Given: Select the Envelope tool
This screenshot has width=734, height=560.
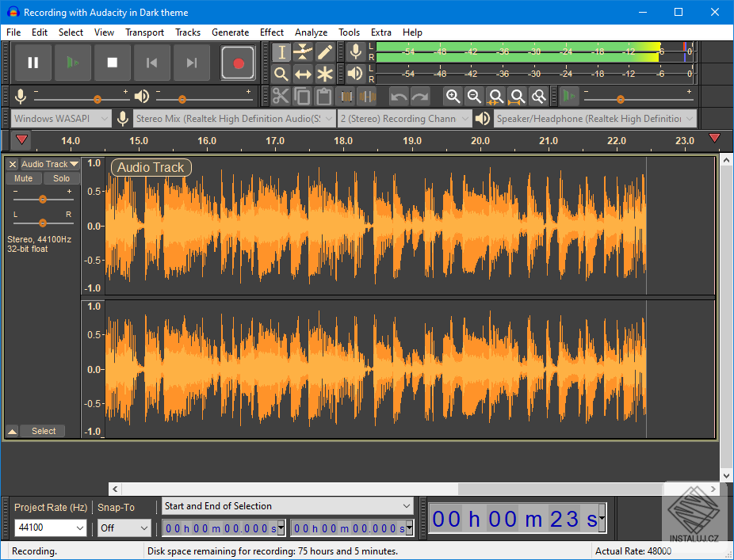Looking at the screenshot, I should click(303, 52).
